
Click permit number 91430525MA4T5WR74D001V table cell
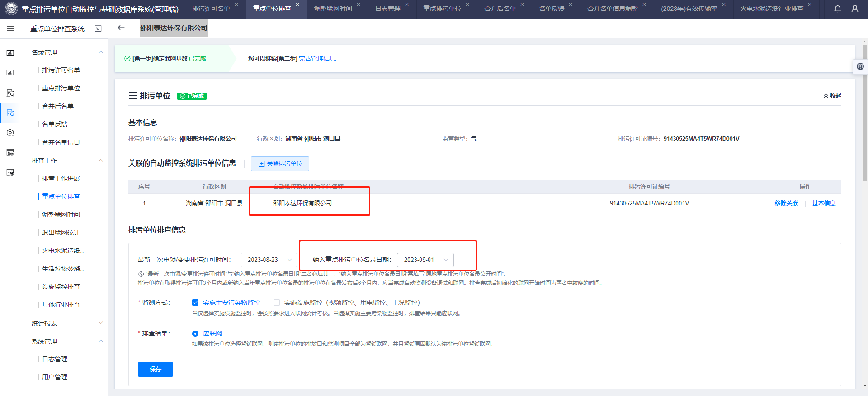coord(649,203)
